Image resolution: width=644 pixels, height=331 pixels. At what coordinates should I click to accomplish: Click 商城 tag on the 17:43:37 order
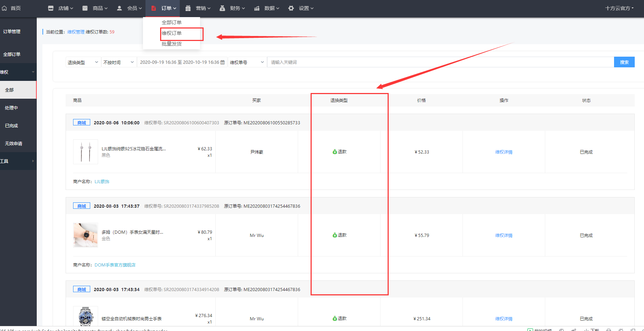click(x=82, y=206)
